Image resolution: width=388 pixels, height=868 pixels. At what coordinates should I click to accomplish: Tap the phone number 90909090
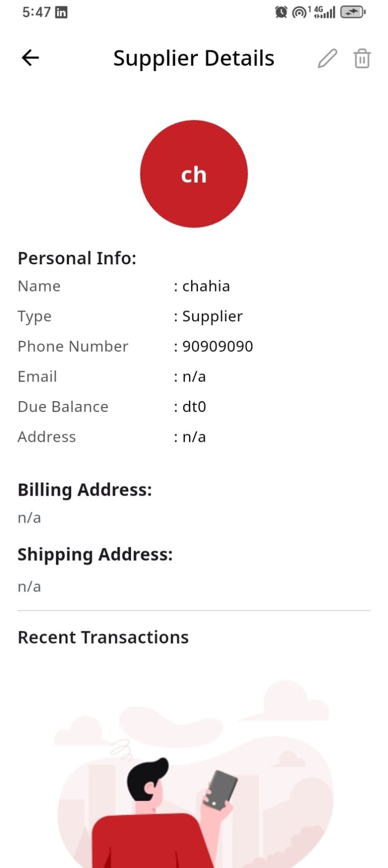click(x=217, y=346)
